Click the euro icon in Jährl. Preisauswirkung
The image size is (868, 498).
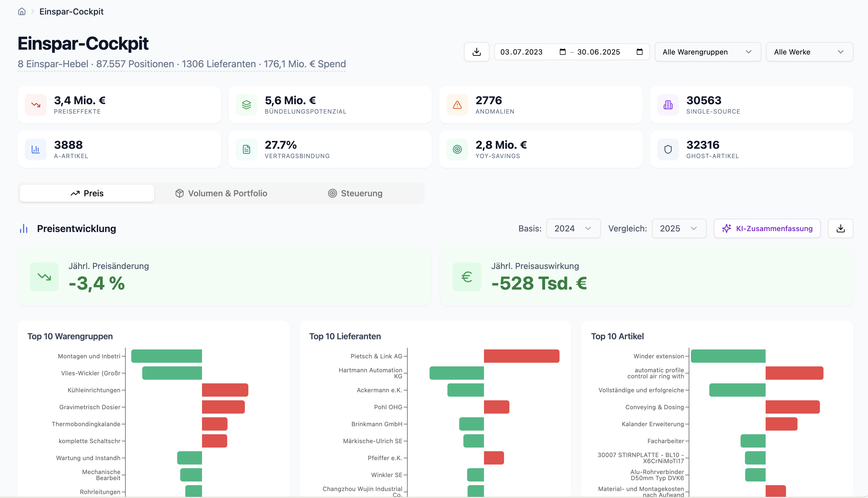click(467, 277)
